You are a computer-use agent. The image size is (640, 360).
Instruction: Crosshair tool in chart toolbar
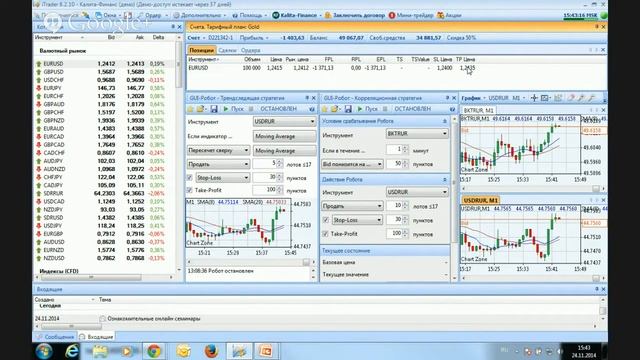tap(534, 98)
